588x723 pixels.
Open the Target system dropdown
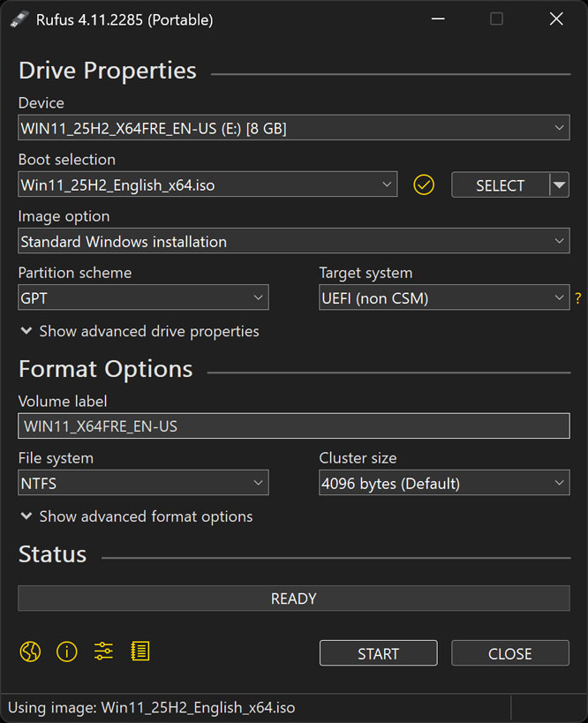(x=443, y=298)
